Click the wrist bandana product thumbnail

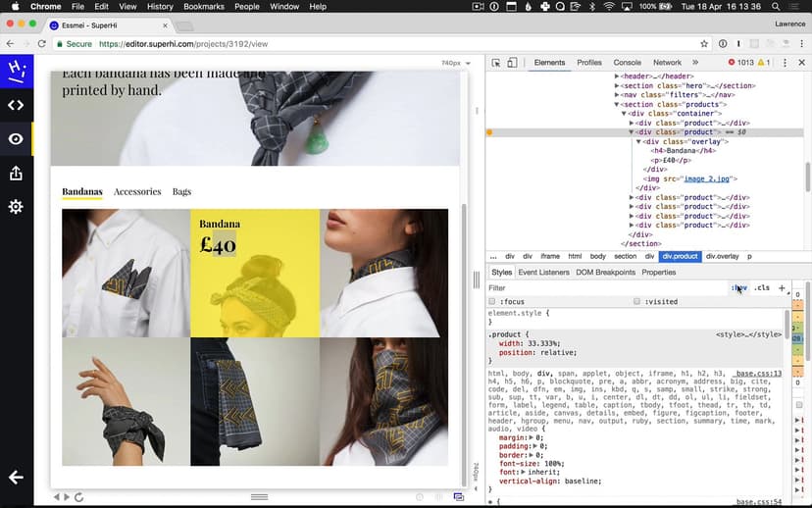point(126,401)
